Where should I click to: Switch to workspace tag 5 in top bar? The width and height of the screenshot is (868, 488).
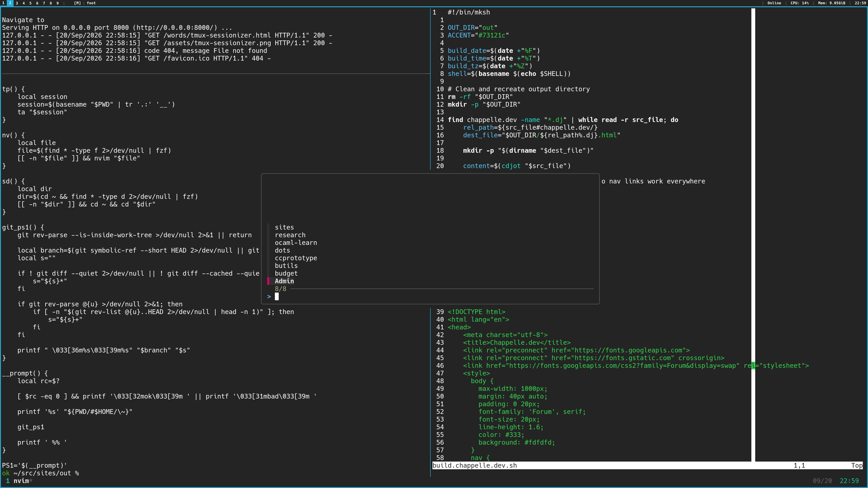coord(30,3)
